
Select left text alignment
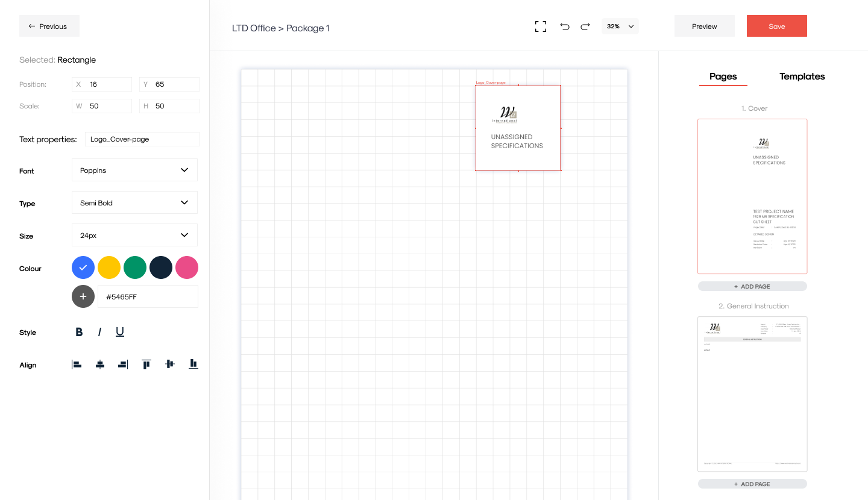coord(77,364)
